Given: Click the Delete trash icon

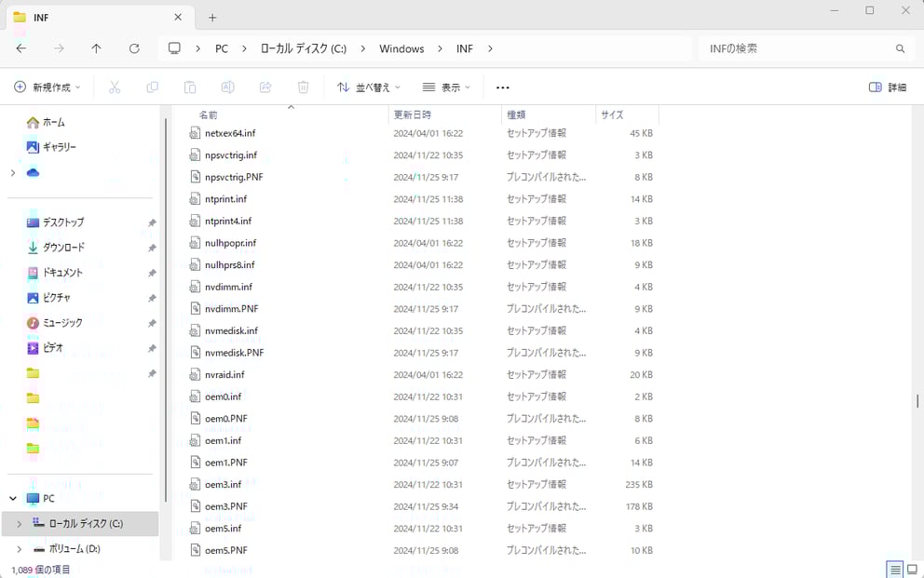Looking at the screenshot, I should pyautogui.click(x=303, y=87).
